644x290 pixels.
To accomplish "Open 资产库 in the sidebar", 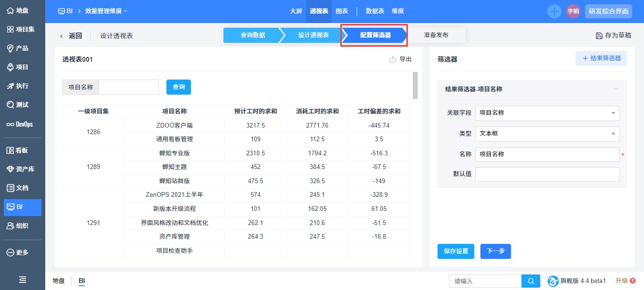I will (x=20, y=169).
